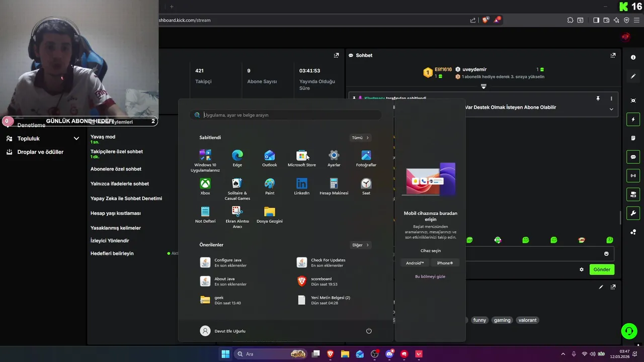Collapse the gift leaderboard arrow in chat
The width and height of the screenshot is (644, 362).
(484, 86)
